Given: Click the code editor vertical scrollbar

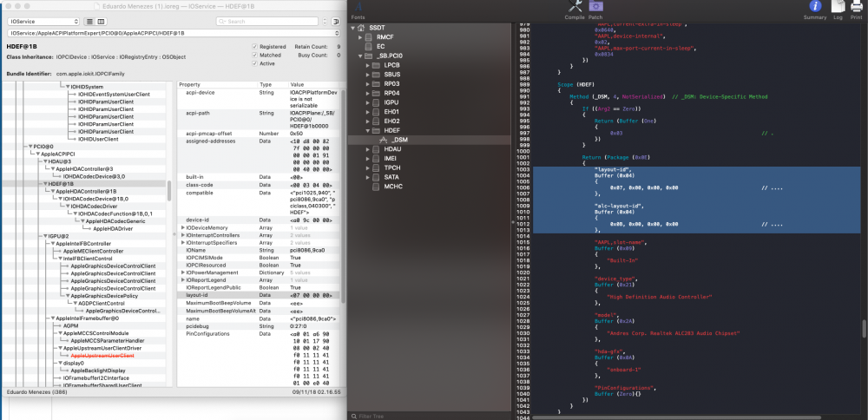Looking at the screenshot, I should (865, 329).
